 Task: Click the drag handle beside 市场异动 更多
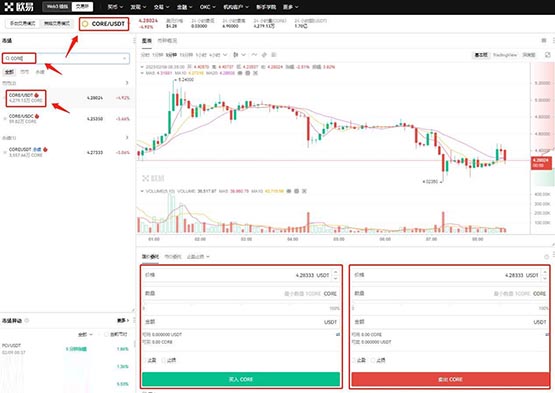click(135, 320)
